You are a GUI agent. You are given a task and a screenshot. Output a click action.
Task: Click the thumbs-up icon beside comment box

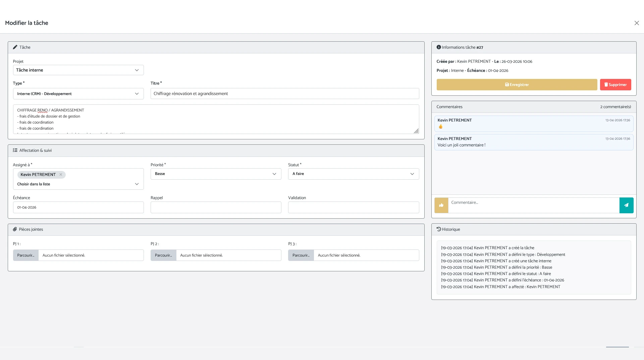coord(441,205)
